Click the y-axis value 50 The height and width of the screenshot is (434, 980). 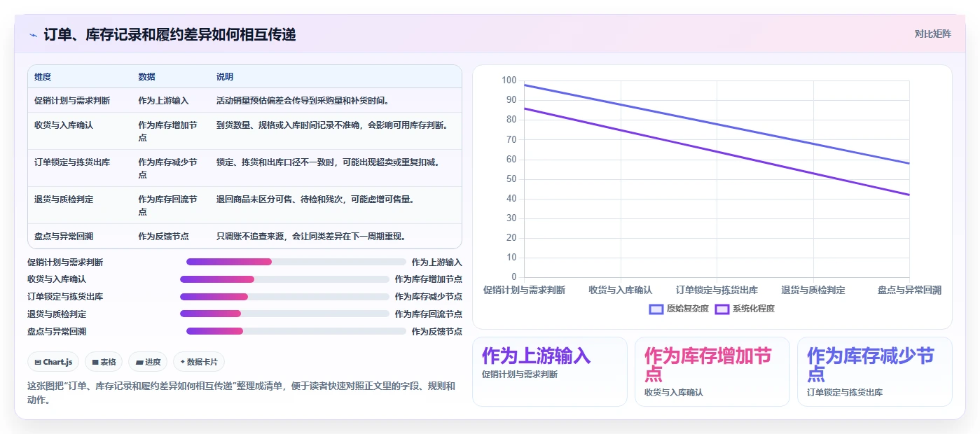pos(511,179)
